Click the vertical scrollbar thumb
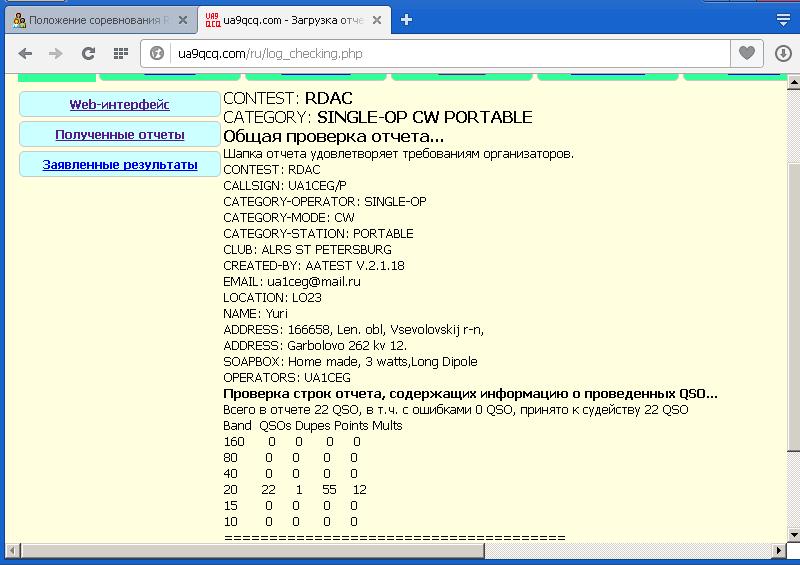The width and height of the screenshot is (800, 565). pos(793,306)
